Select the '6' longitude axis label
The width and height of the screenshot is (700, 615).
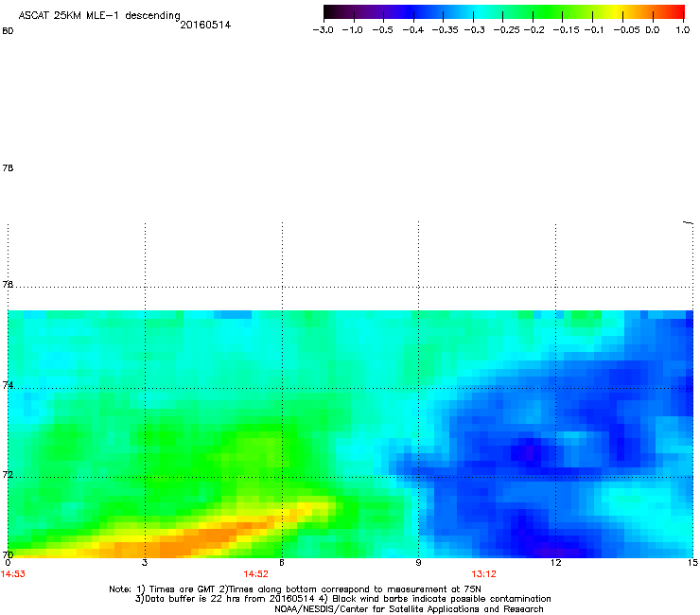pyautogui.click(x=282, y=563)
